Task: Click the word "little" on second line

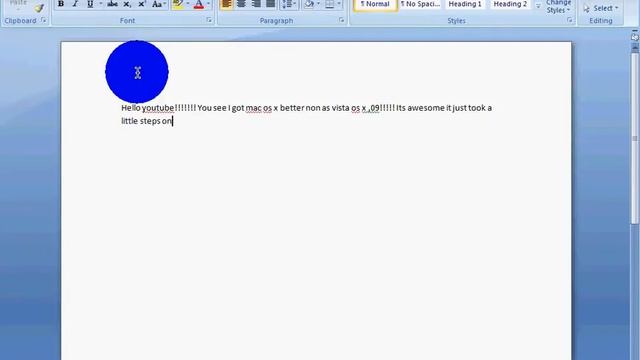Action: click(x=129, y=121)
